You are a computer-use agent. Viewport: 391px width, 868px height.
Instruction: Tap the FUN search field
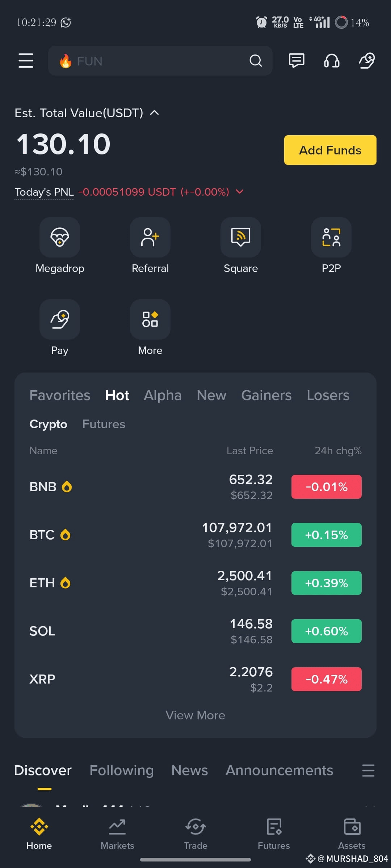160,61
